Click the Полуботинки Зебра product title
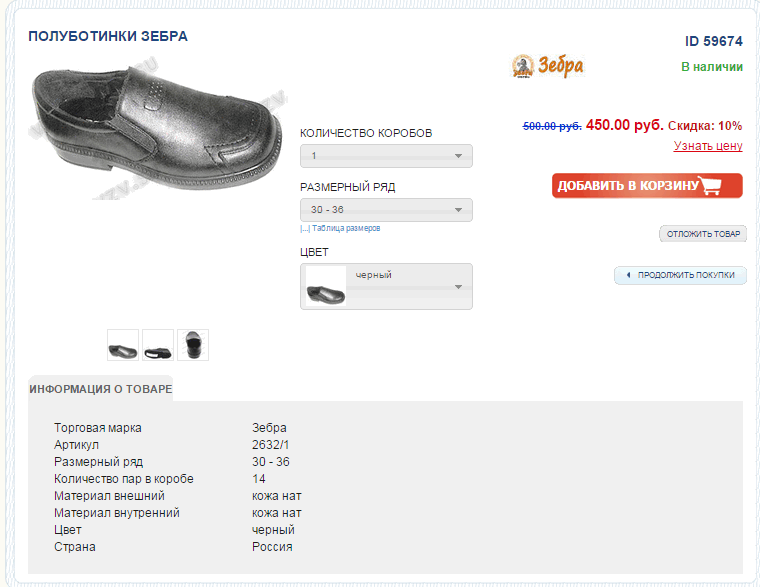 pyautogui.click(x=108, y=37)
